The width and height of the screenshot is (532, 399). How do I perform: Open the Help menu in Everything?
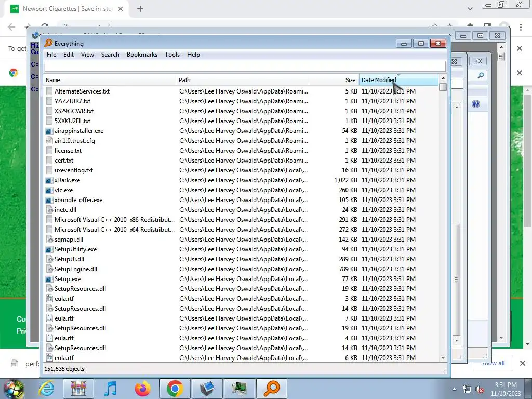click(x=193, y=54)
